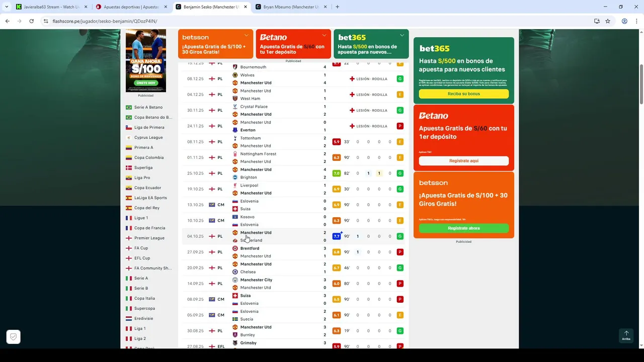Bookmark this page with star icon

pyautogui.click(x=608, y=21)
